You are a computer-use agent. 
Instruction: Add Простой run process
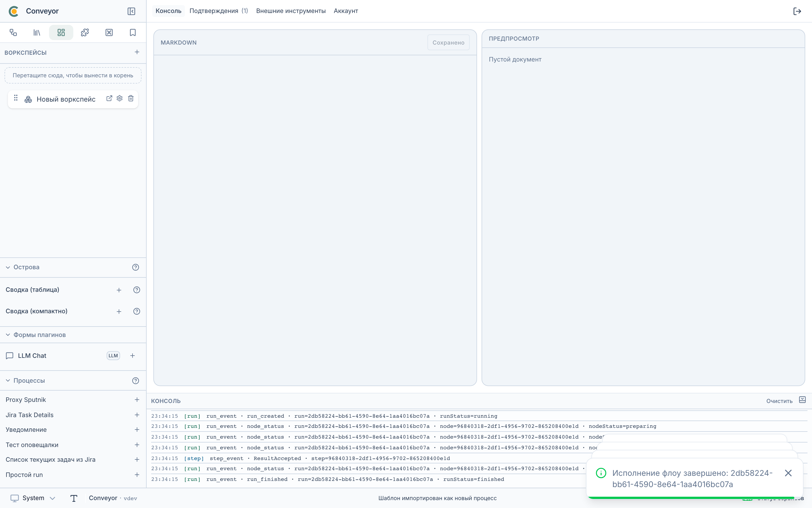(x=137, y=475)
